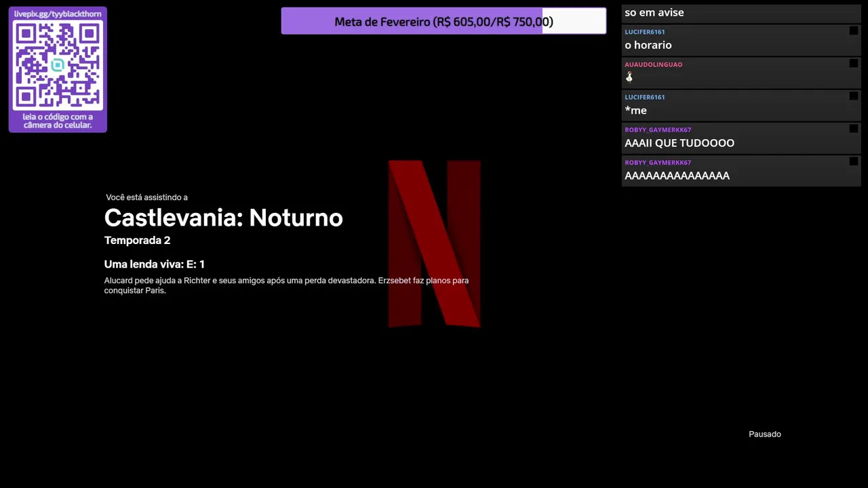This screenshot has width=868, height=488.
Task: Click the username AUAUDOLINGUAO in chat
Action: 654,64
